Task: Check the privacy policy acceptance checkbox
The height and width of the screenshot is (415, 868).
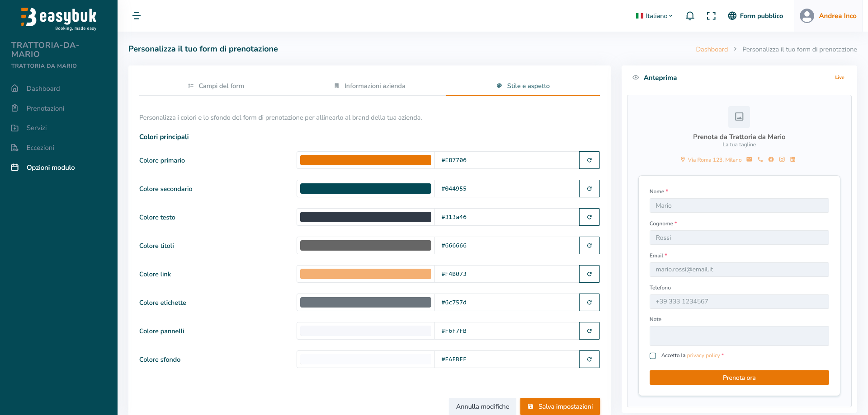Action: 653,356
